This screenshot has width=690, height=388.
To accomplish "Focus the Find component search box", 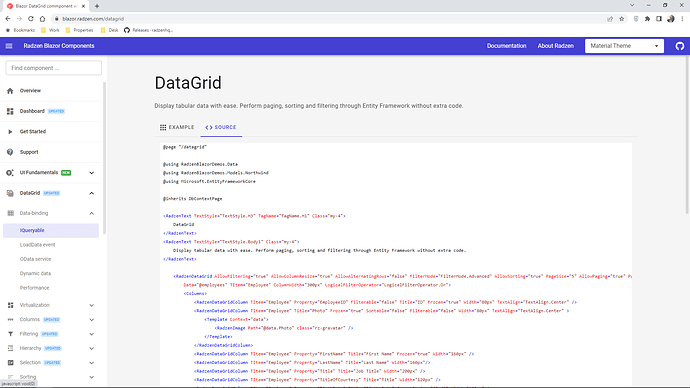I will coord(53,68).
